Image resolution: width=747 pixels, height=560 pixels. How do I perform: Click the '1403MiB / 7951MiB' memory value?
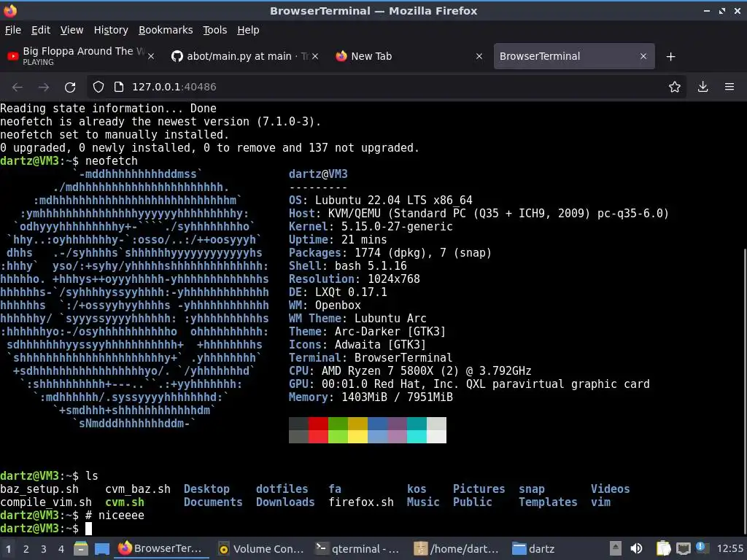(x=397, y=397)
